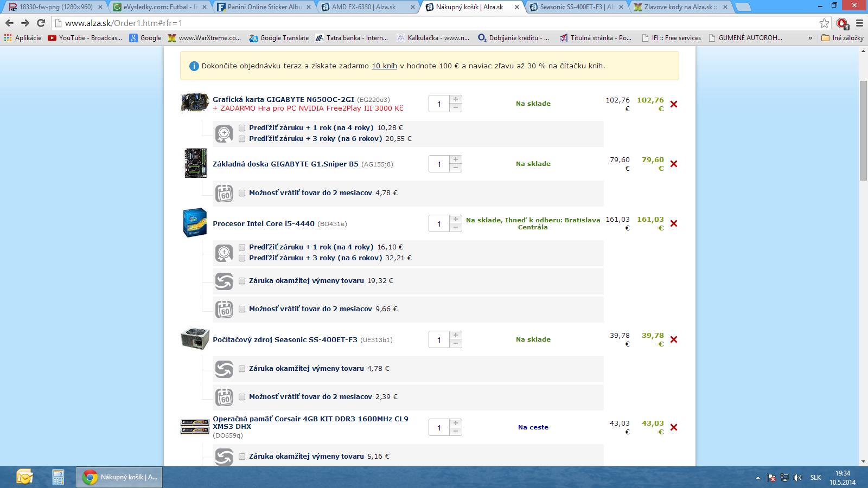Check extend warranty +3 years for processor 32,21 €
This screenshot has width=868, height=488.
[242, 258]
